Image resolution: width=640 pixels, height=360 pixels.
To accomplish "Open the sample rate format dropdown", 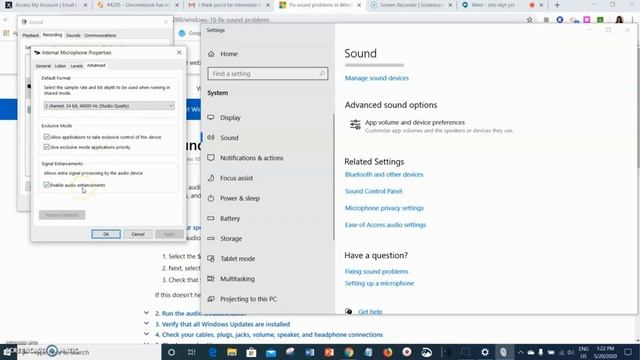I will [x=109, y=106].
